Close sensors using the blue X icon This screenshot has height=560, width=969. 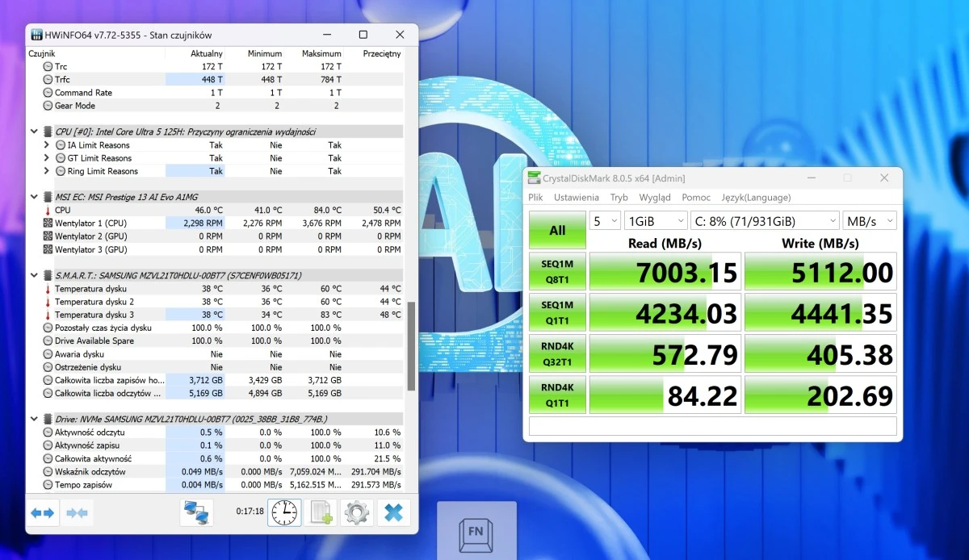[393, 512]
